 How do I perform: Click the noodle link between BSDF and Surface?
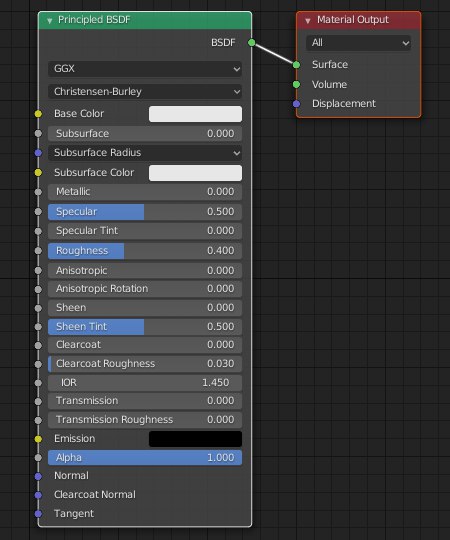[x=274, y=54]
